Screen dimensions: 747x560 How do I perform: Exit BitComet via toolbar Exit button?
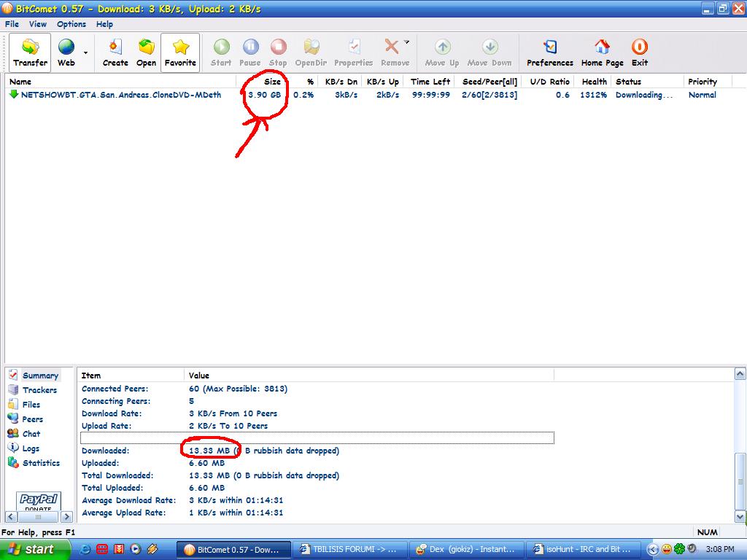[x=639, y=52]
